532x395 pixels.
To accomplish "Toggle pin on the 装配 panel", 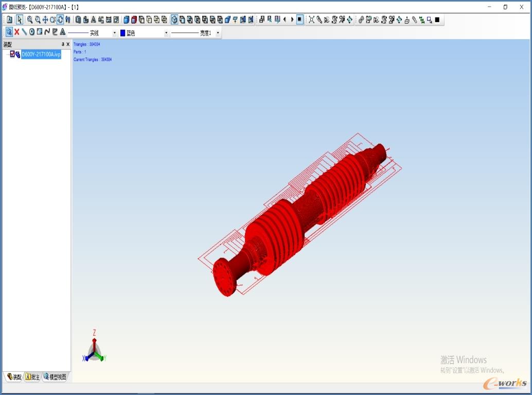I will click(x=63, y=44).
